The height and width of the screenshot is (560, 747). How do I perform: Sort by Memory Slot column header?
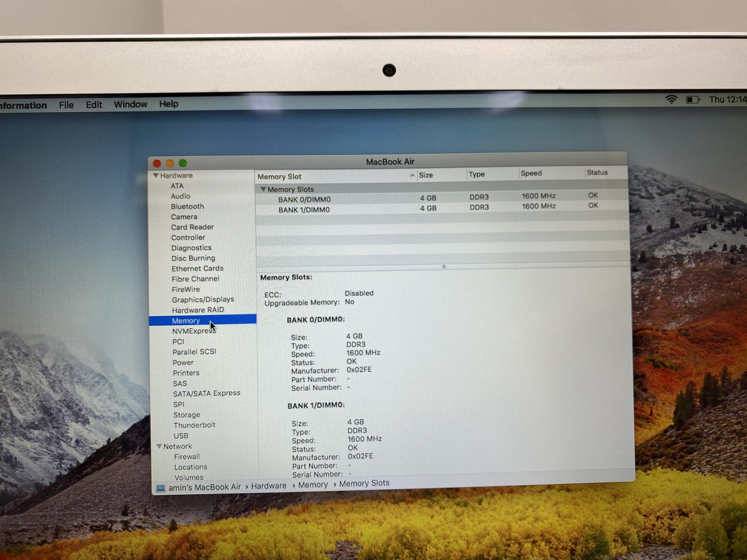(336, 176)
